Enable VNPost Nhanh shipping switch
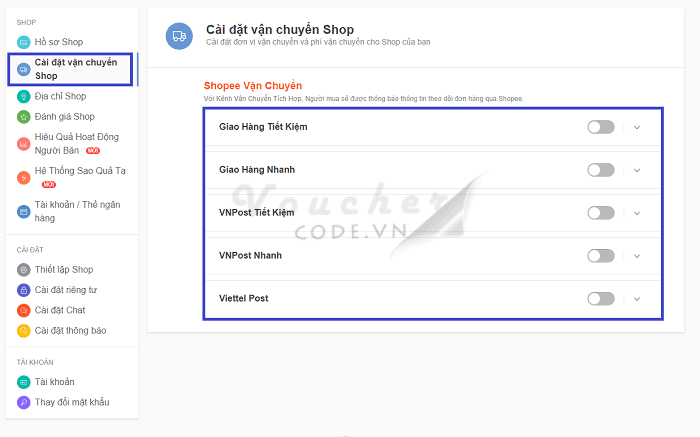The width and height of the screenshot is (700, 437). tap(600, 256)
